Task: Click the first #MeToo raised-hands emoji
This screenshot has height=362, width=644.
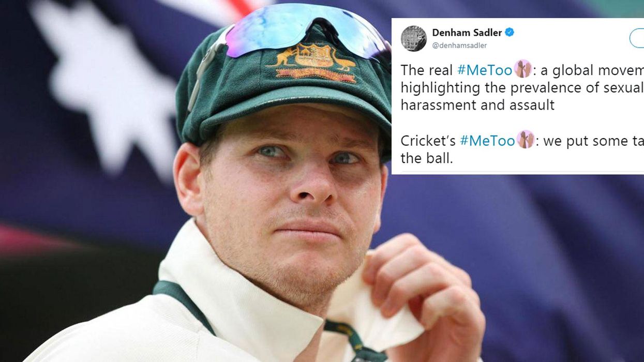Action: tap(523, 69)
